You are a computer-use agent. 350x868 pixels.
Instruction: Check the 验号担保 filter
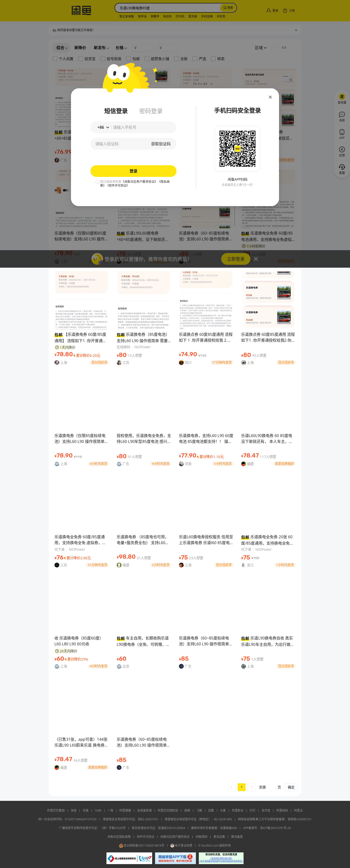[103, 59]
